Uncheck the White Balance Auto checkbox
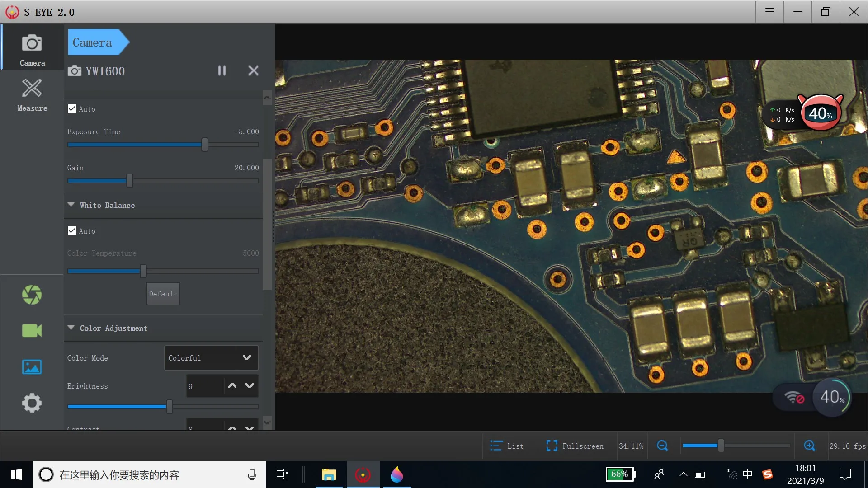This screenshot has height=488, width=868. pyautogui.click(x=72, y=231)
